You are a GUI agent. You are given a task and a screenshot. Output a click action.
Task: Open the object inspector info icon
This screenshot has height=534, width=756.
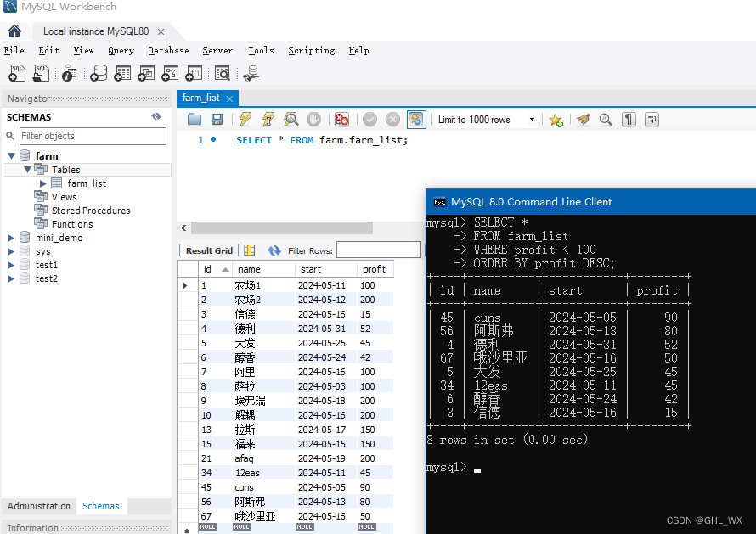click(x=70, y=73)
